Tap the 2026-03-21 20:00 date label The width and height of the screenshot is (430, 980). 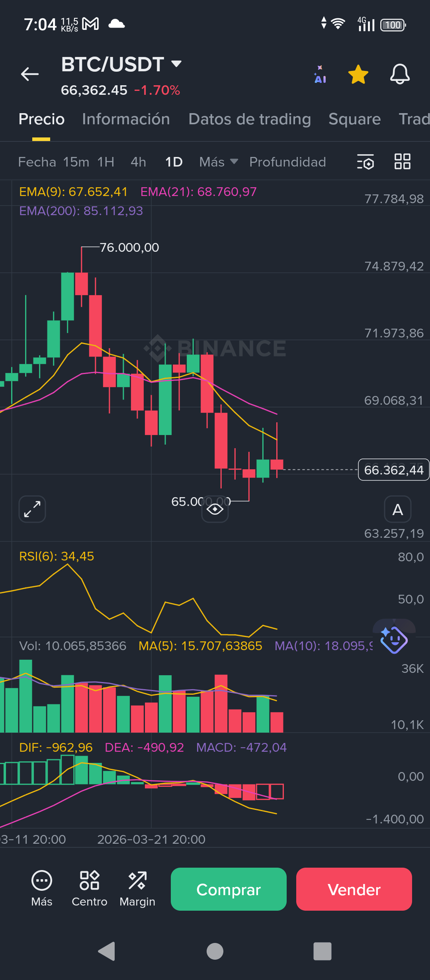(x=151, y=839)
